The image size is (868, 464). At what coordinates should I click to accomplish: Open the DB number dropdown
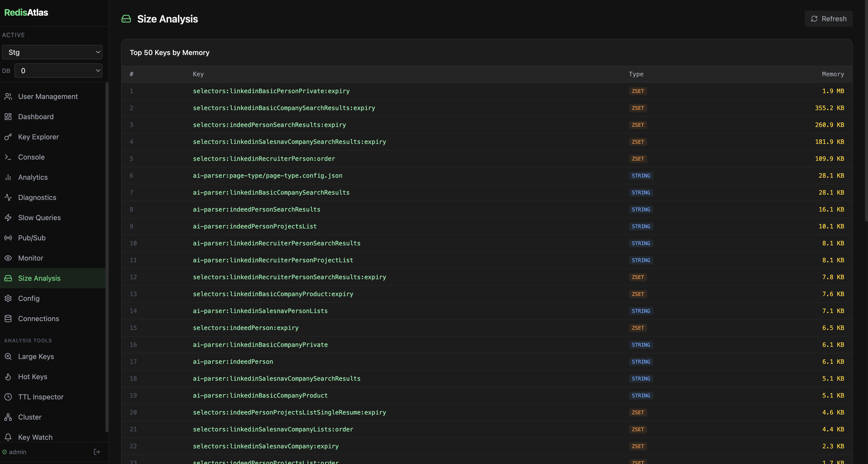(58, 71)
